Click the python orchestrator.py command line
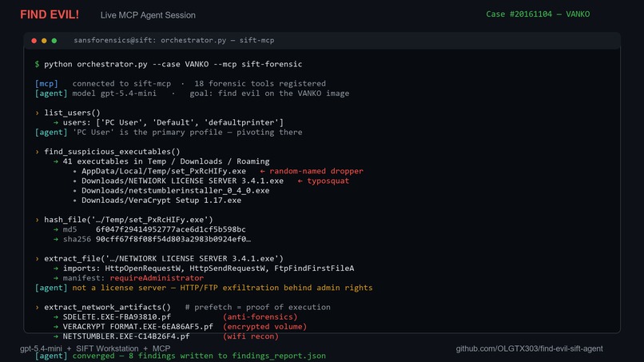 click(169, 64)
